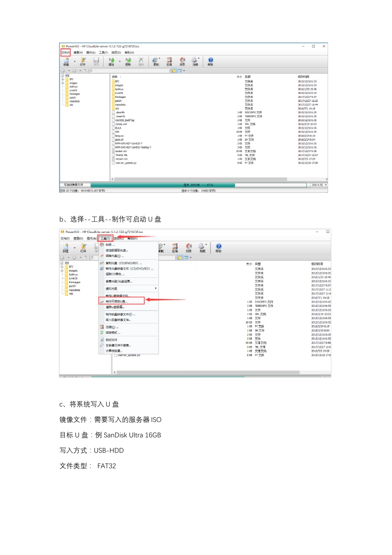Click the capacity progress bar in upper window
The image size is (392, 555).
tap(199, 185)
